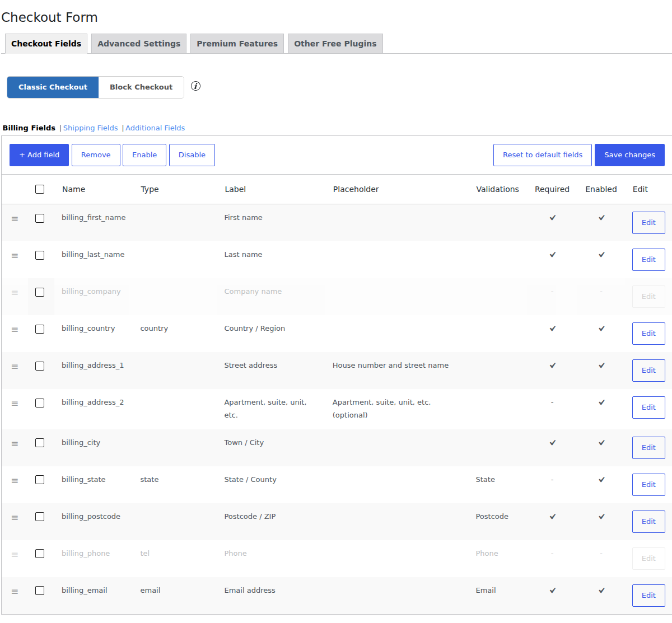Mark the billing_phone row checkbox
This screenshot has height=623, width=672.
40,554
